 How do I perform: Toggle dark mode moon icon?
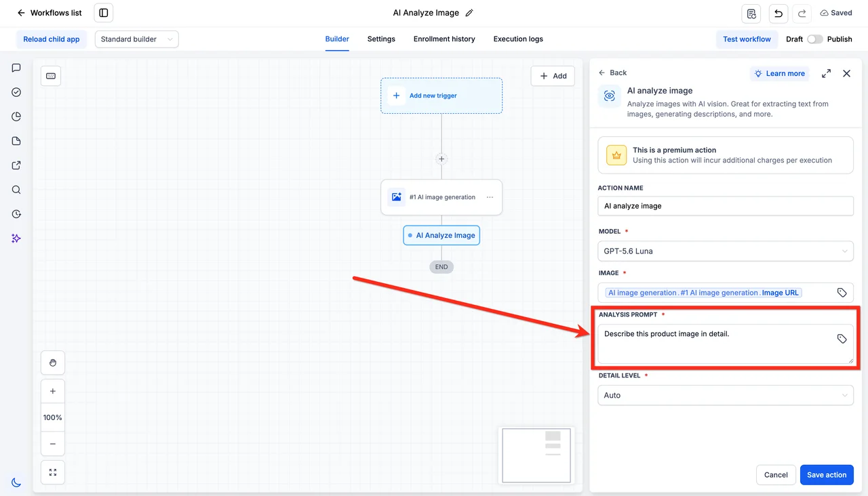(16, 482)
